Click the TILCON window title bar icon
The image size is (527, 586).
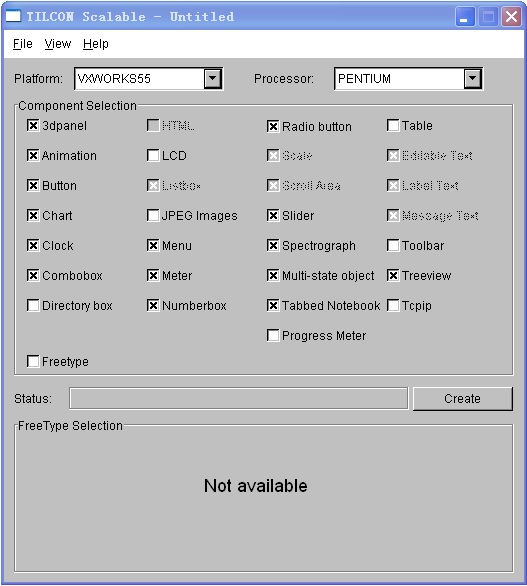click(x=13, y=16)
